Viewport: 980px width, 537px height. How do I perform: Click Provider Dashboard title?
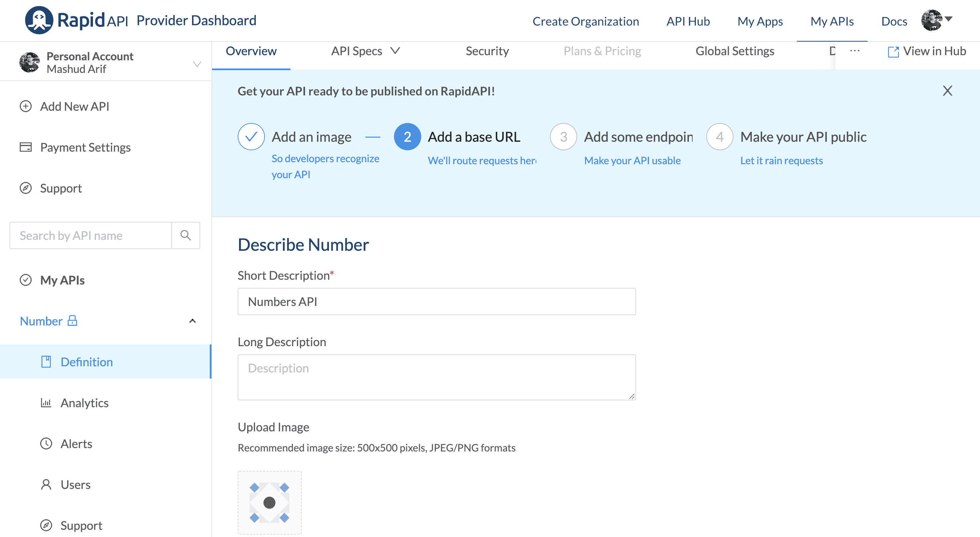[x=196, y=20]
